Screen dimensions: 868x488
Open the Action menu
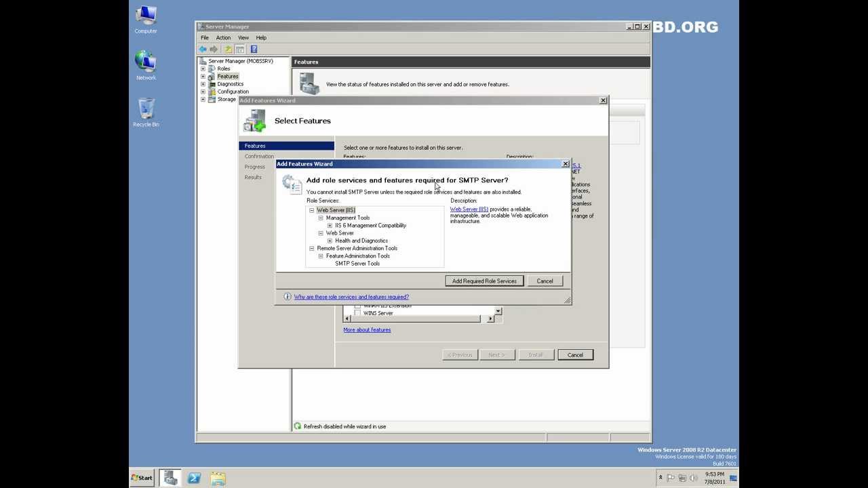(223, 38)
